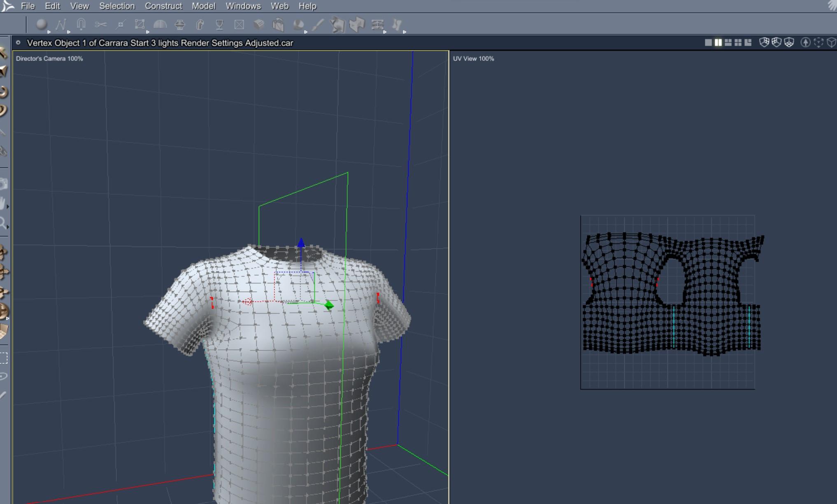Click the up-arrow circle icon at top right
Image resolution: width=837 pixels, height=504 pixels.
coord(805,42)
